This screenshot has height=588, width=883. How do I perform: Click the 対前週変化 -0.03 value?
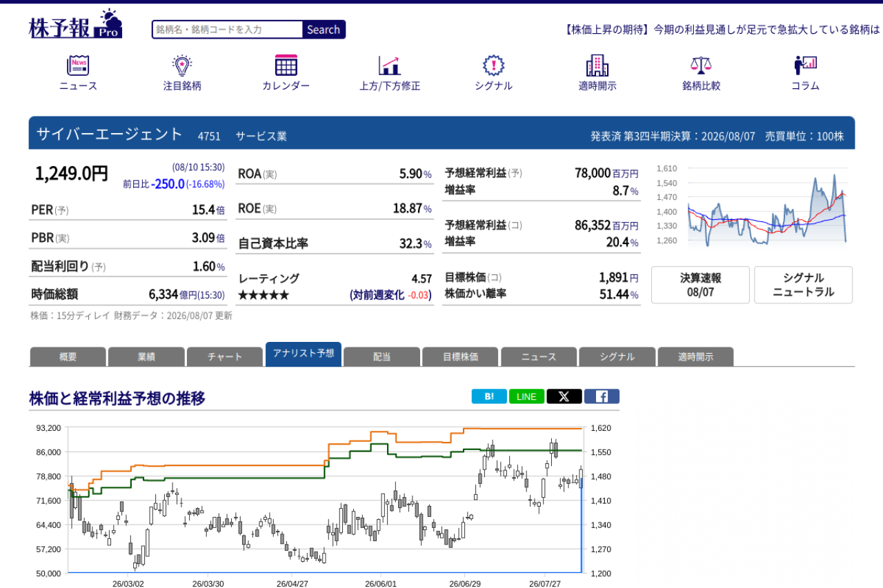[x=419, y=295]
